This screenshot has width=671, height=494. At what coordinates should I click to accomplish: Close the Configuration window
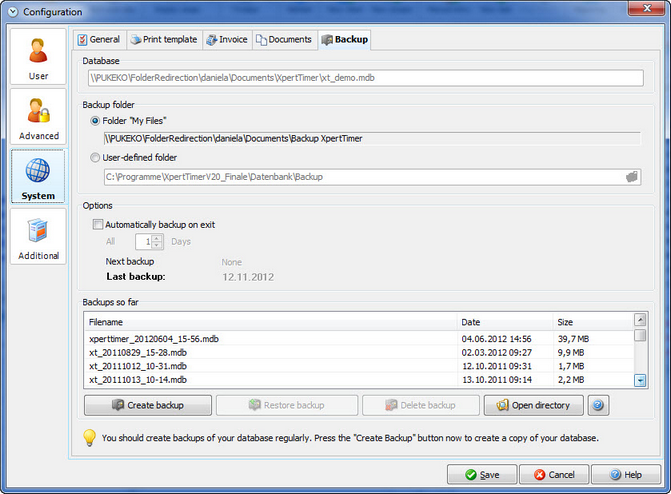pyautogui.click(x=646, y=8)
